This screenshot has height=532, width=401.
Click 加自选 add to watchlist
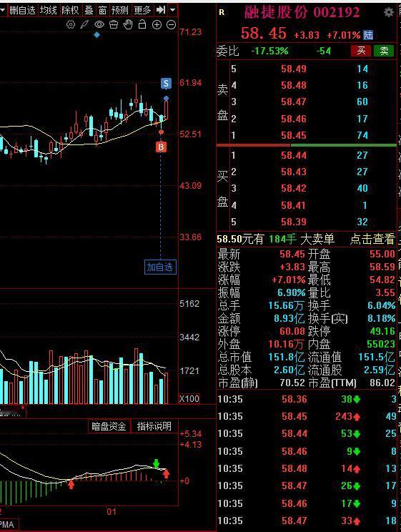[x=160, y=267]
